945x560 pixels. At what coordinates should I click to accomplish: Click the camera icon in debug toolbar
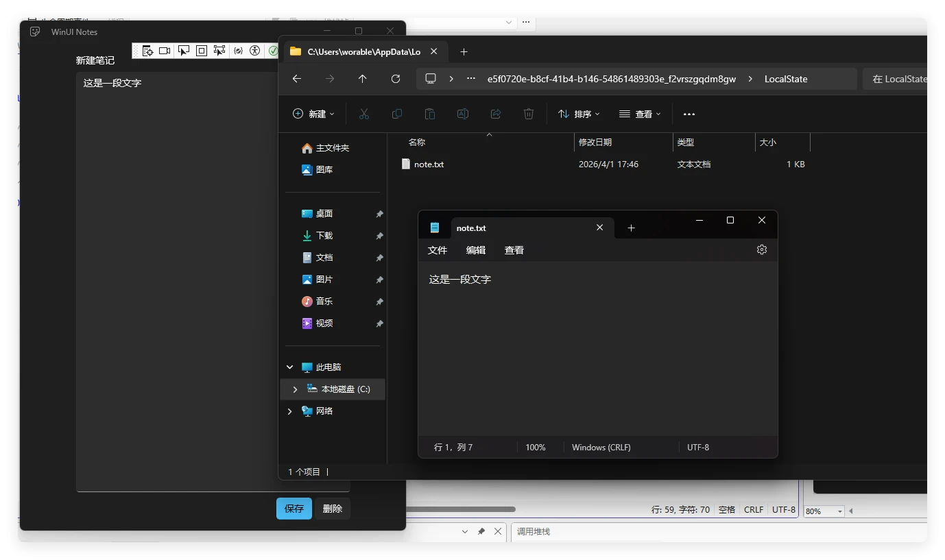[x=165, y=51]
